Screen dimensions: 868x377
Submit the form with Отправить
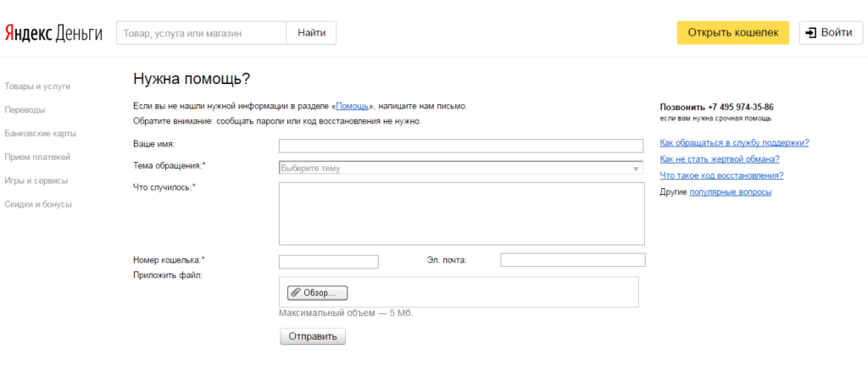click(x=312, y=336)
